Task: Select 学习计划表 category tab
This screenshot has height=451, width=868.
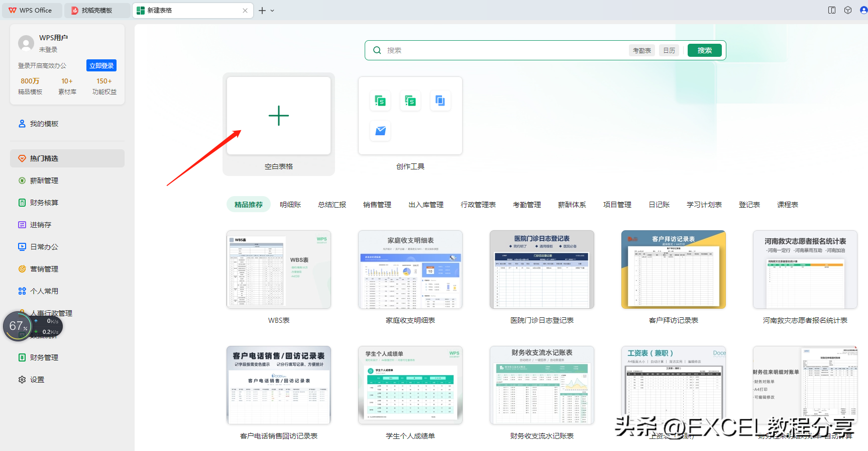Action: tap(704, 205)
